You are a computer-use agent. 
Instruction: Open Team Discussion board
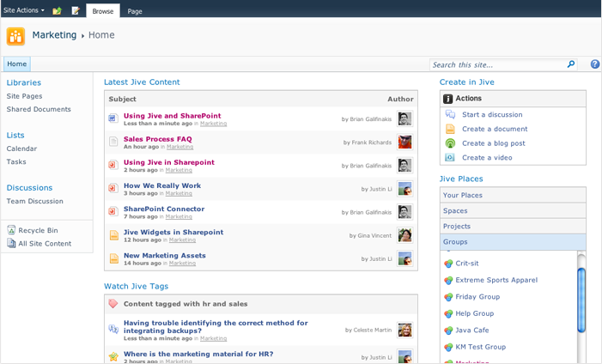click(x=35, y=201)
